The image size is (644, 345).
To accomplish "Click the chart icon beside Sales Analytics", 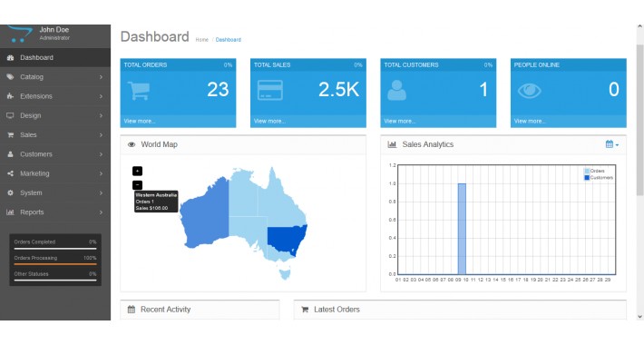I will coord(392,144).
